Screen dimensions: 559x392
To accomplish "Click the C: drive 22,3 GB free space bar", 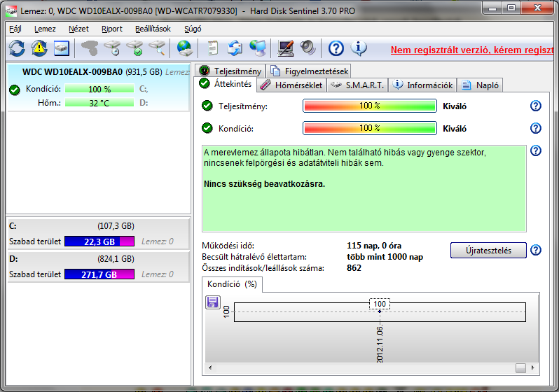I will [x=99, y=241].
